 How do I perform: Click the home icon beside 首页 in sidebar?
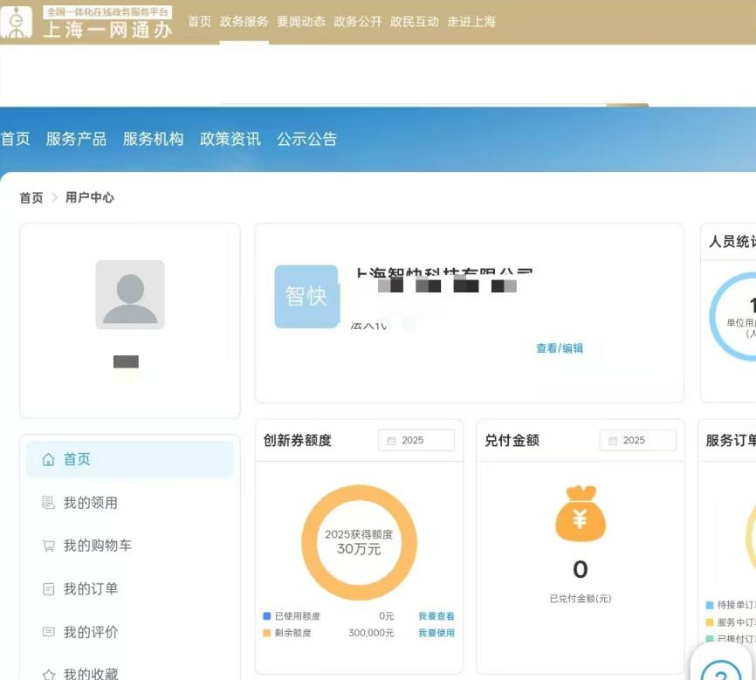48,459
